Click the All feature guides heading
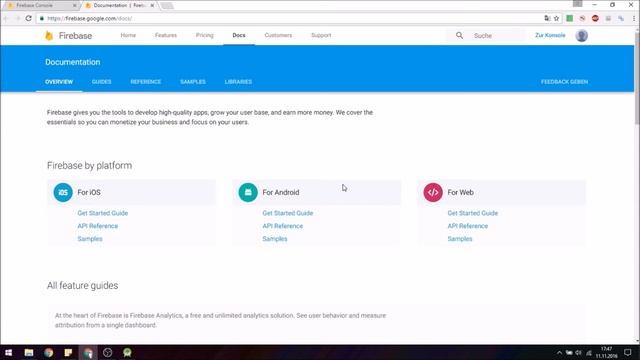Image resolution: width=640 pixels, height=360 pixels. pyautogui.click(x=82, y=285)
